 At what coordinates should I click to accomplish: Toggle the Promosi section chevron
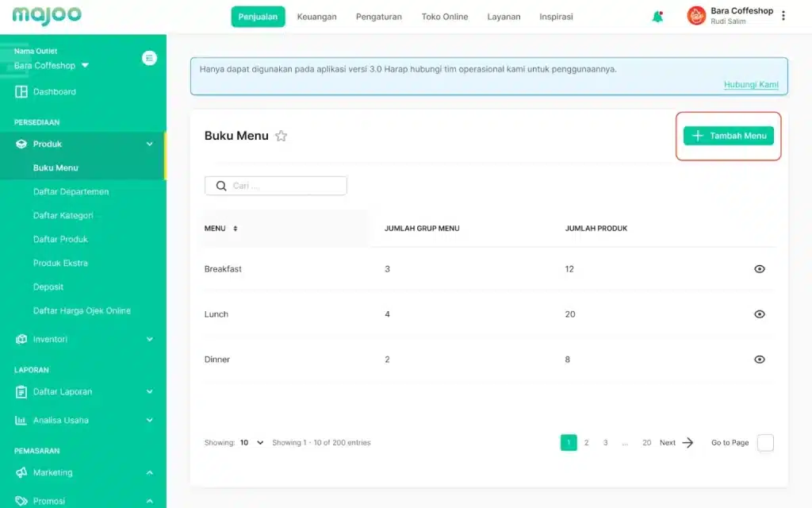[149, 501]
